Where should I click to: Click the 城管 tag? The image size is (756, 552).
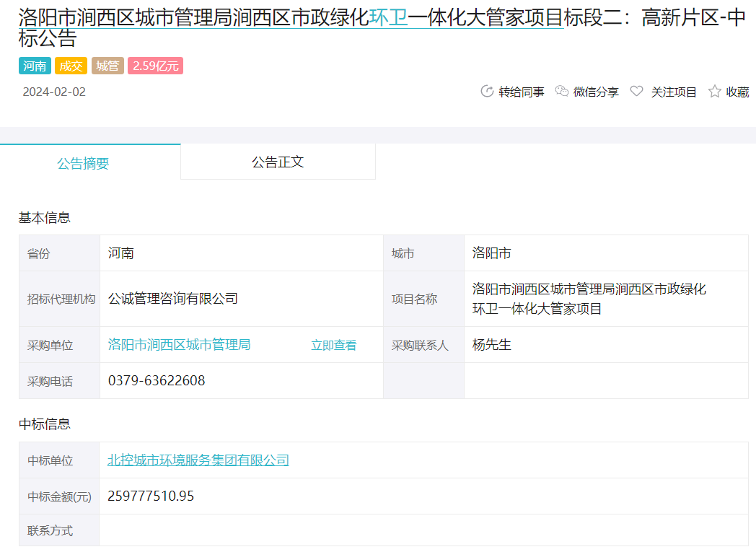[107, 66]
